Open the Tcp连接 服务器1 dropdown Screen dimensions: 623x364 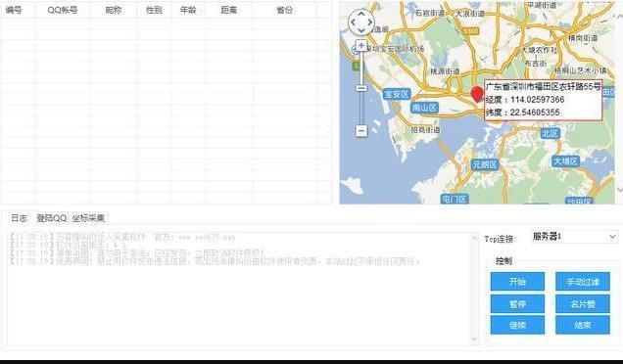[575, 237]
